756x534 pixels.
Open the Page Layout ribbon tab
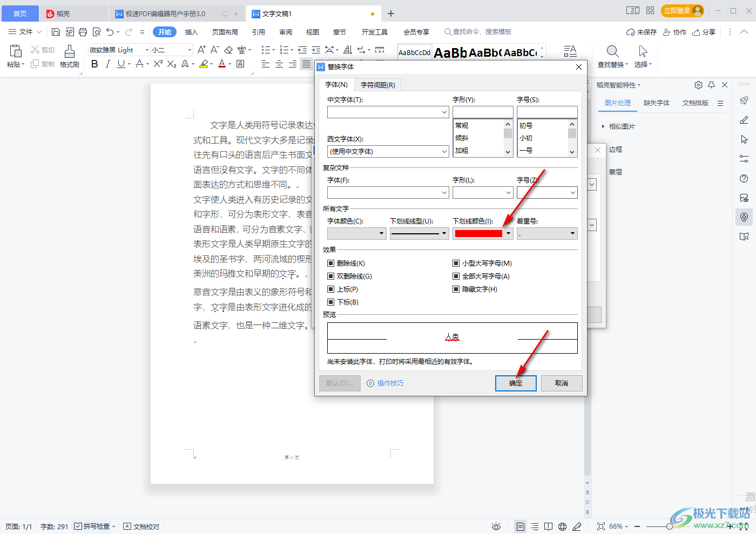coord(225,32)
